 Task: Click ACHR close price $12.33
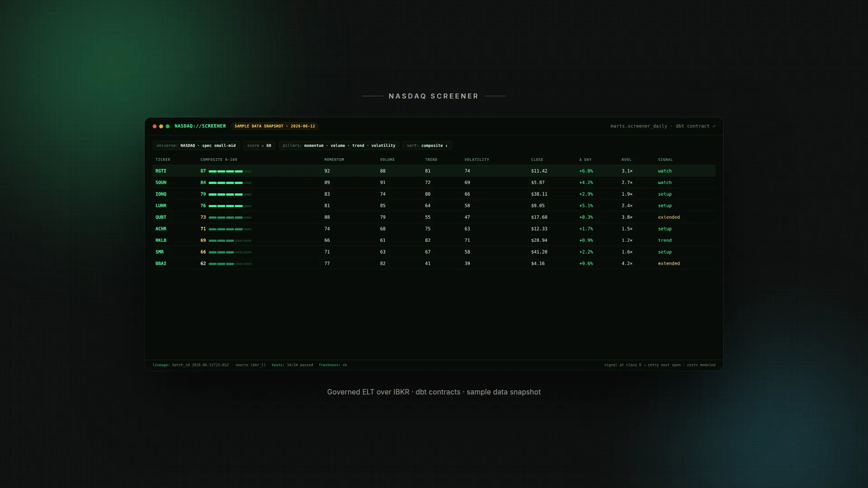click(539, 229)
